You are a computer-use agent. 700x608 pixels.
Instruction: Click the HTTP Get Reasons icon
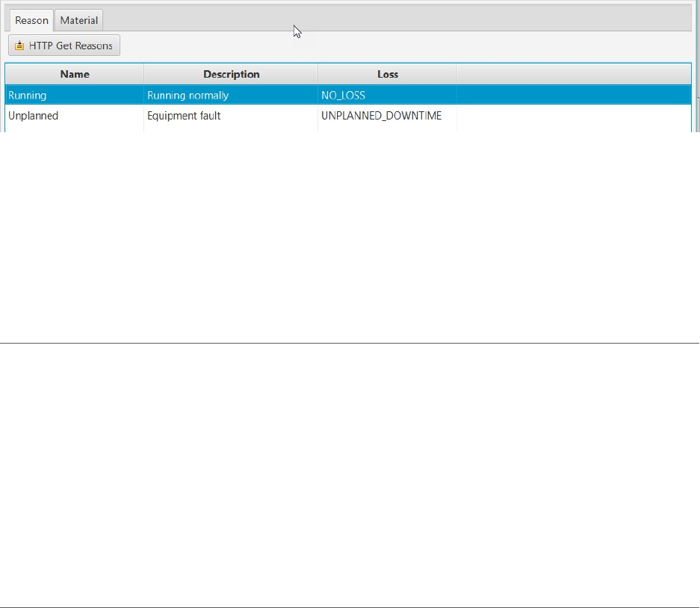(x=19, y=46)
